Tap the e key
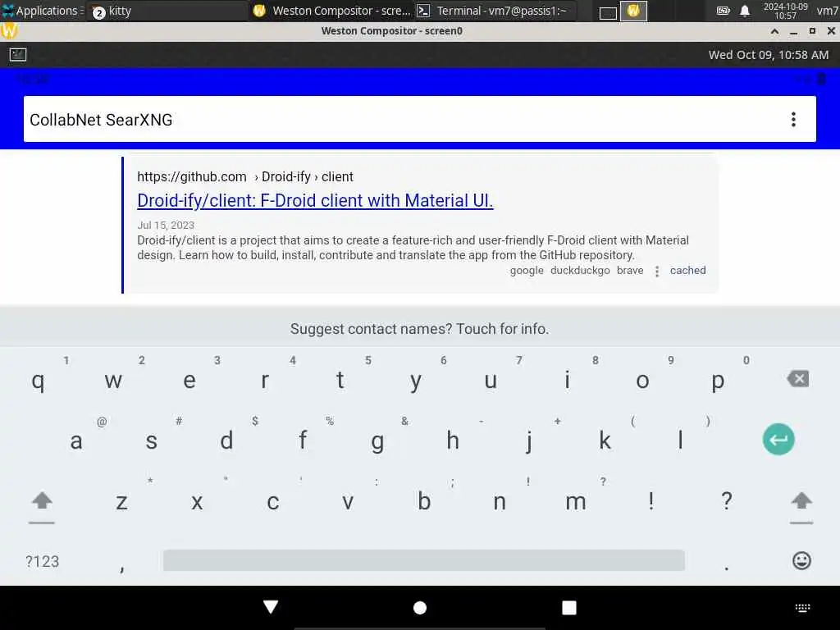Image resolution: width=840 pixels, height=630 pixels. pyautogui.click(x=189, y=381)
